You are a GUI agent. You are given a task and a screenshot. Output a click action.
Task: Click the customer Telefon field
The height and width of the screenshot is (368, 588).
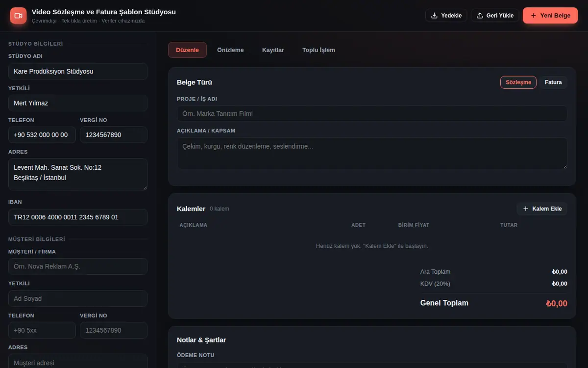click(42, 330)
